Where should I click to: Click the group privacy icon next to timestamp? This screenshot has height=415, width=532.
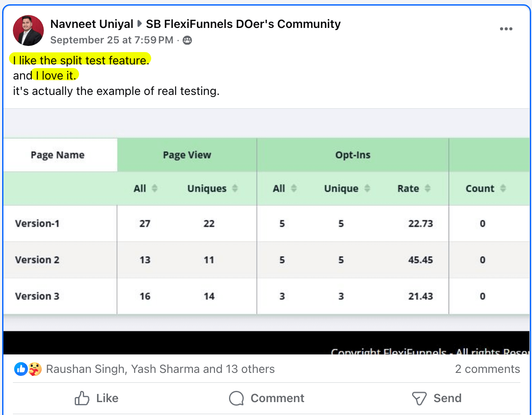[187, 40]
